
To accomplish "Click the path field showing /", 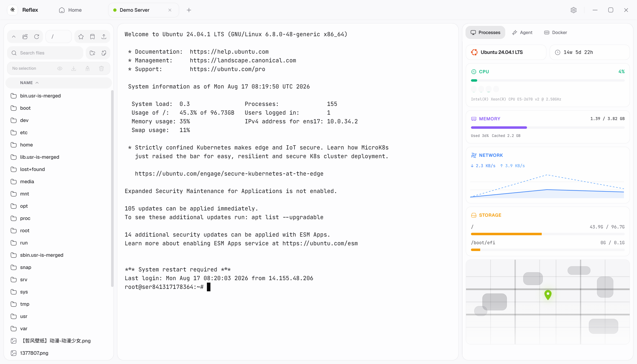I will point(59,36).
